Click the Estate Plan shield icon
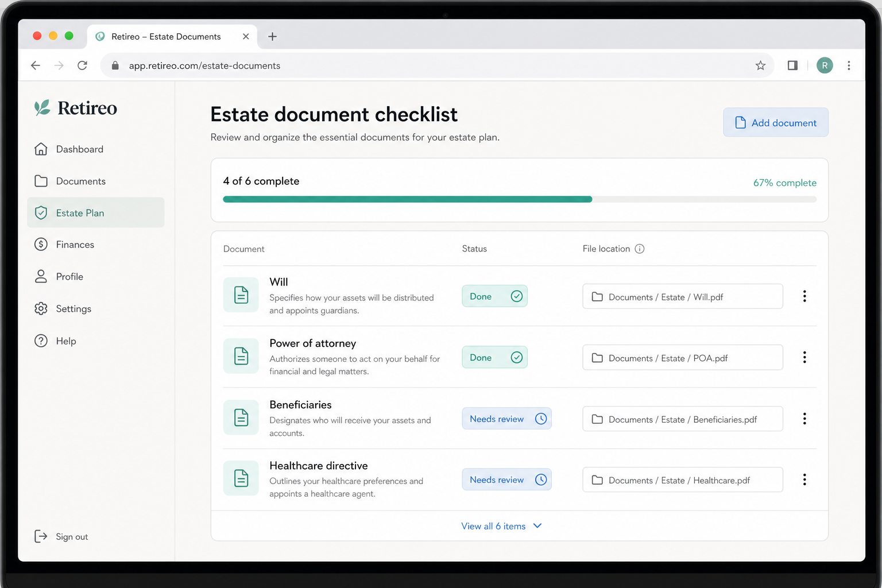The width and height of the screenshot is (882, 588). (41, 213)
